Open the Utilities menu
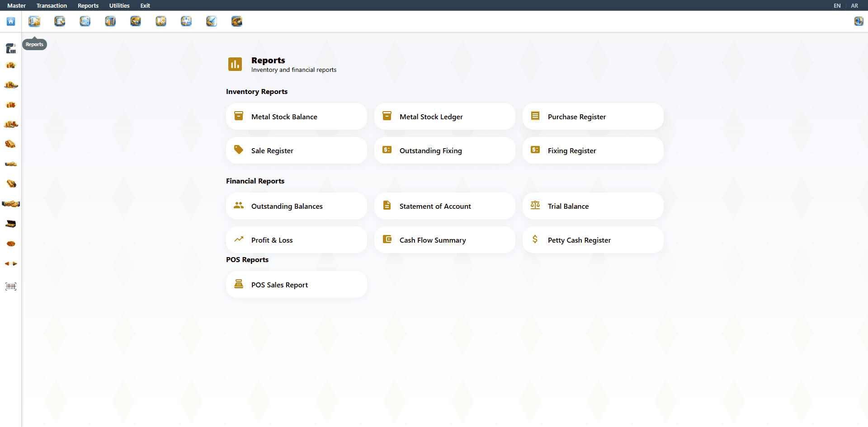This screenshot has height=427, width=868. (x=119, y=5)
